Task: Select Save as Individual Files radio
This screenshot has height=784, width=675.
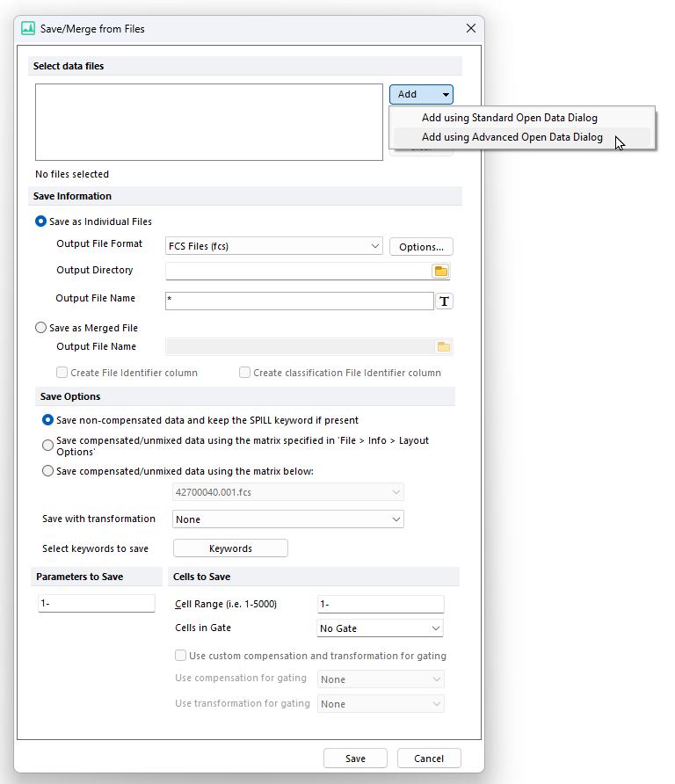Action: tap(40, 221)
